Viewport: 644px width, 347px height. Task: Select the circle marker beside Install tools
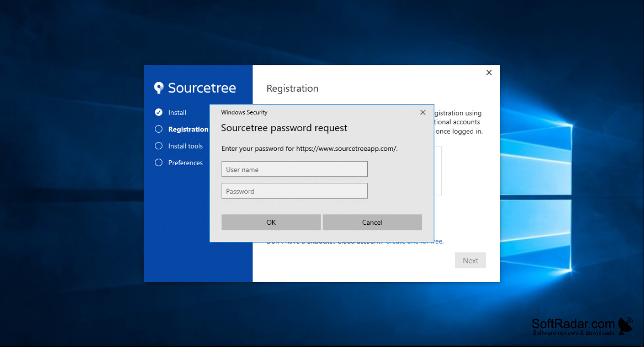(159, 146)
